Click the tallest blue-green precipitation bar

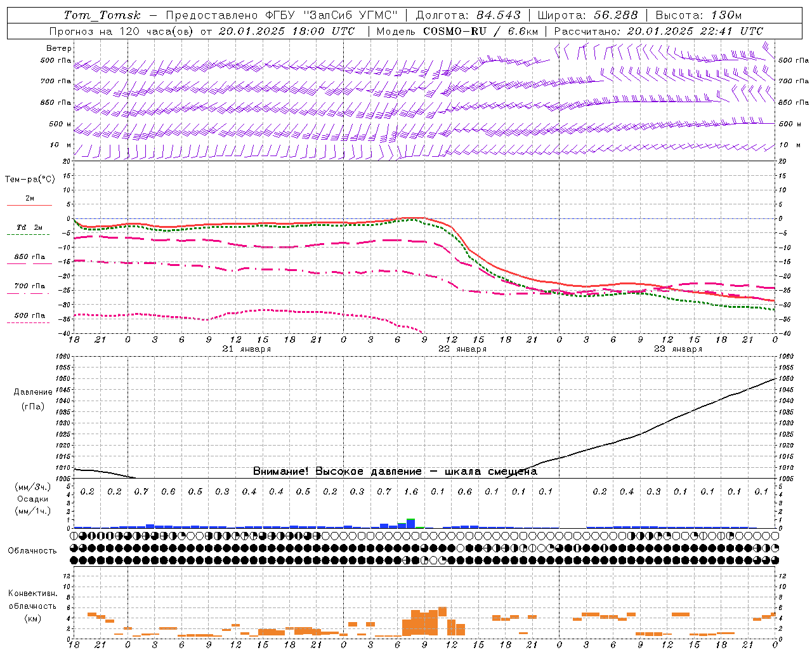pyautogui.click(x=411, y=523)
